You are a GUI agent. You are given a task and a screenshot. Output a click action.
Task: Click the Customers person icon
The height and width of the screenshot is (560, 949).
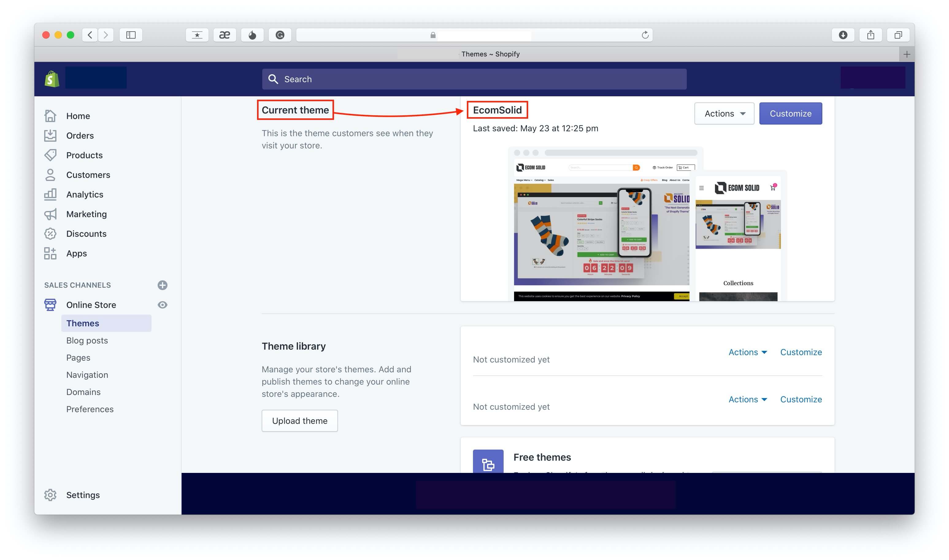coord(50,175)
